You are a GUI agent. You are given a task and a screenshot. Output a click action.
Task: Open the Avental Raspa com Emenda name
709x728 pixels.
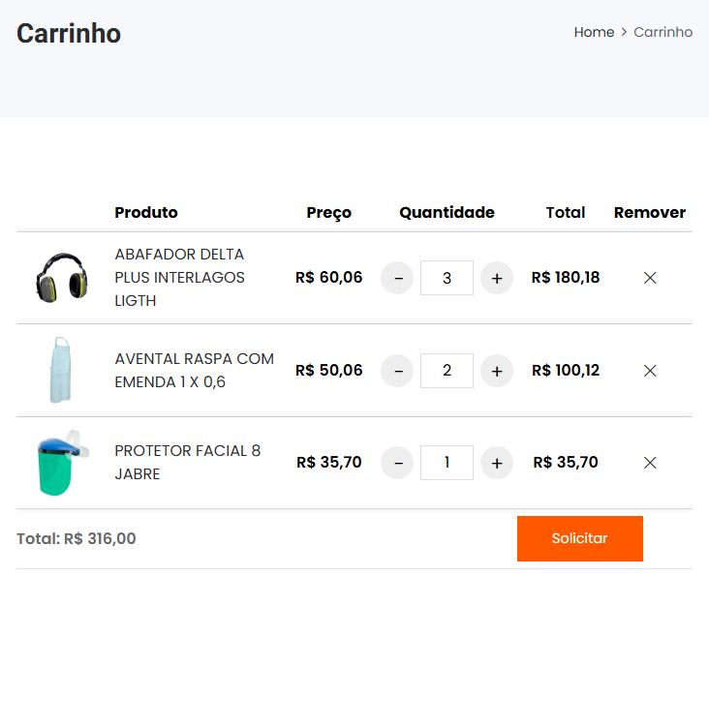click(x=194, y=371)
